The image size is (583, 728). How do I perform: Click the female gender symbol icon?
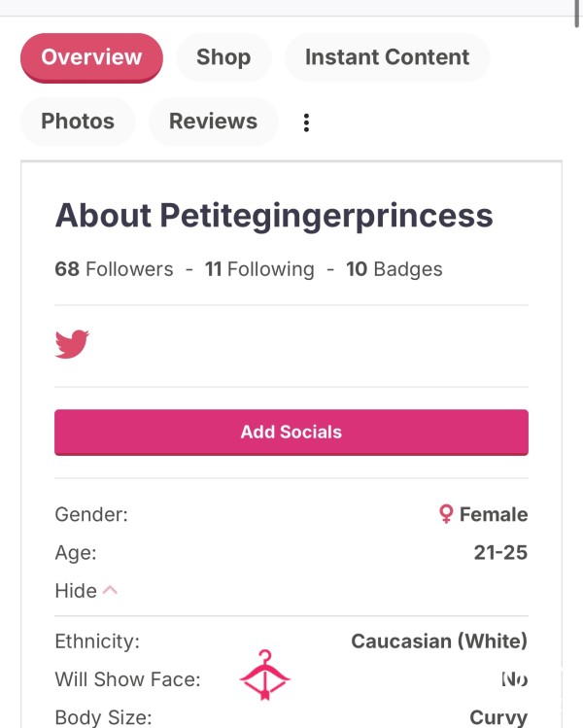coord(446,514)
